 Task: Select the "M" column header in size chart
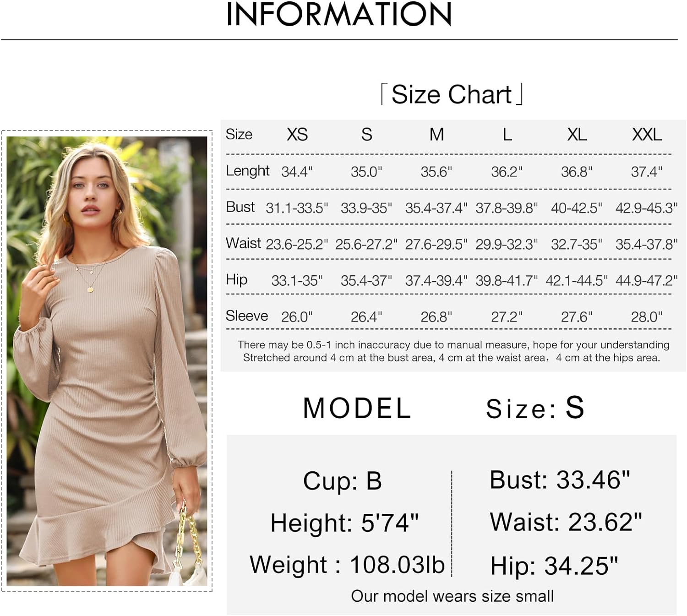point(436,134)
